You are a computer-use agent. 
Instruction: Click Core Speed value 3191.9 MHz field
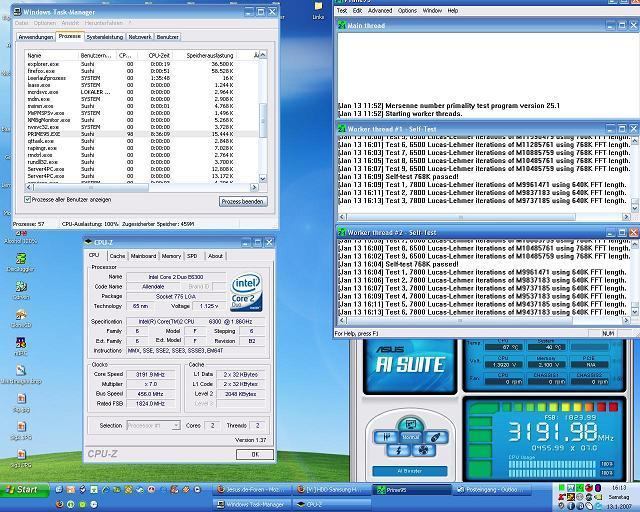pos(151,374)
